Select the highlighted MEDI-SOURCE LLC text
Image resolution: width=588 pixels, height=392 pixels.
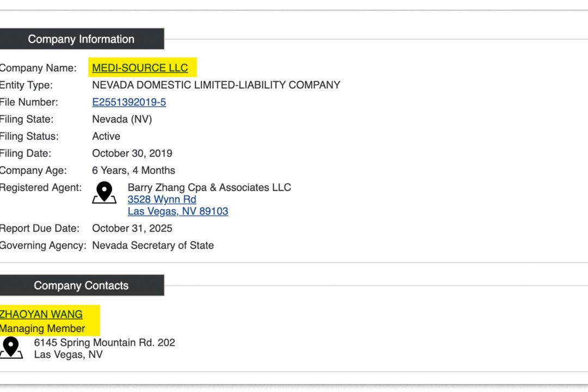(x=139, y=68)
